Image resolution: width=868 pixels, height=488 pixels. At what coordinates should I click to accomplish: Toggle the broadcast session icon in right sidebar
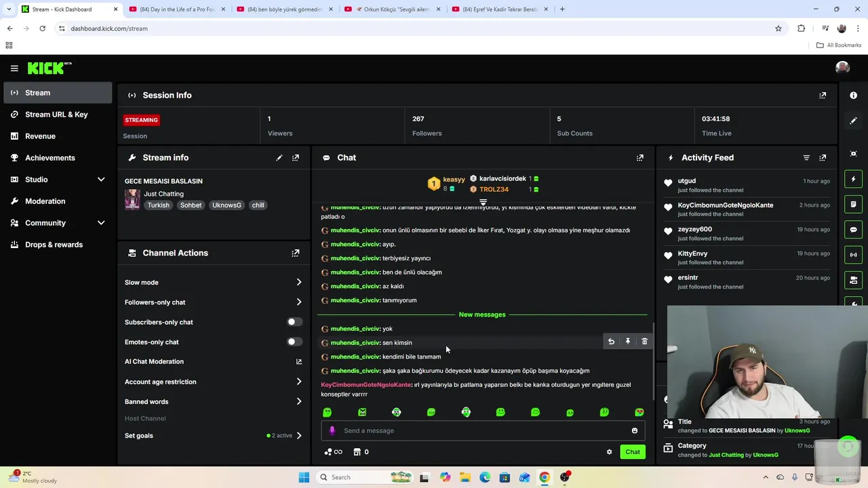pos(853,255)
